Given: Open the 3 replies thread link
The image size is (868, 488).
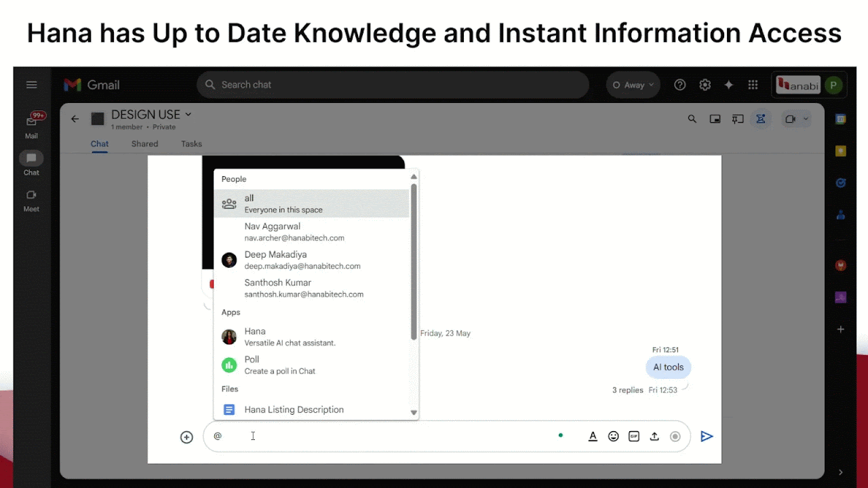Looking at the screenshot, I should click(627, 390).
